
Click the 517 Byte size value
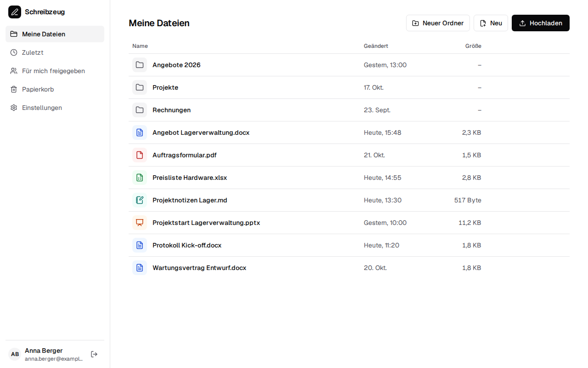[x=468, y=200]
